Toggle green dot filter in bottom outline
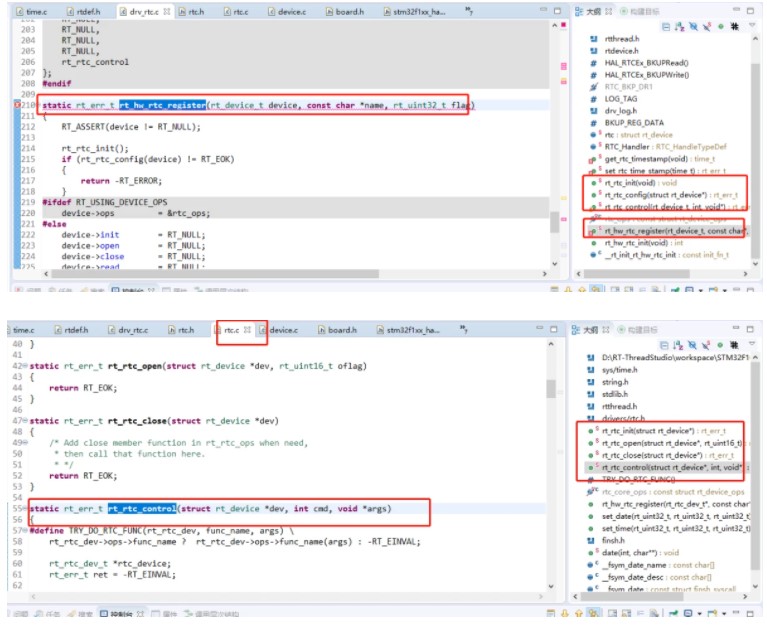The width and height of the screenshot is (767, 629). (720, 345)
